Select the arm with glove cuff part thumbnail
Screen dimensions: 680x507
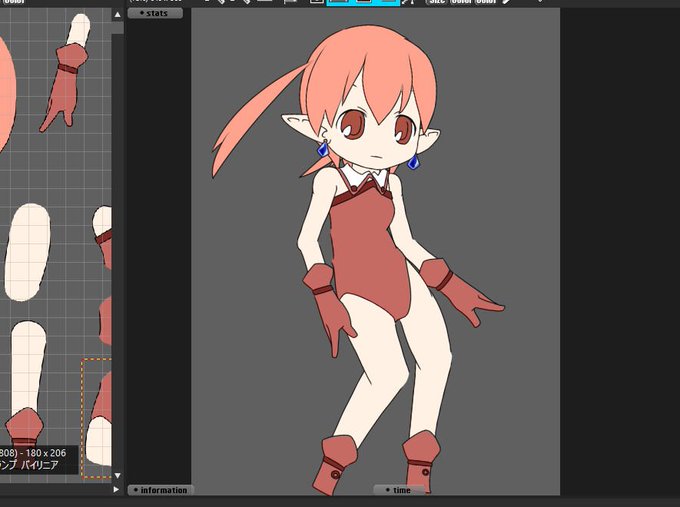coord(26,384)
